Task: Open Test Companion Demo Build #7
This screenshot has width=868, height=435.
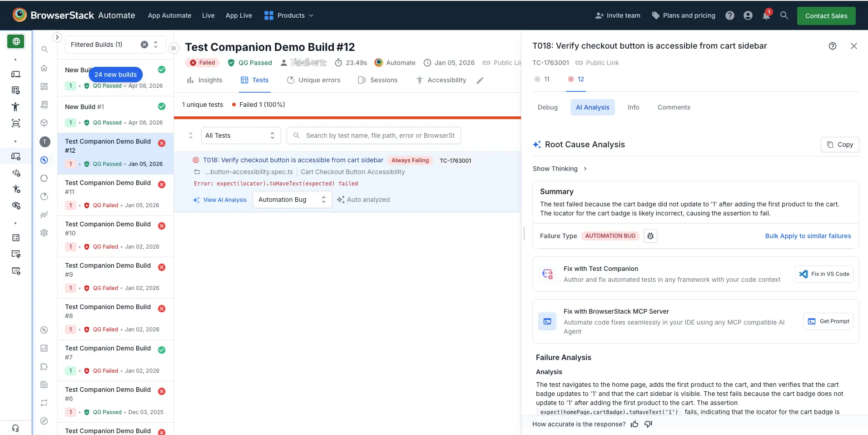Action: coord(115,360)
